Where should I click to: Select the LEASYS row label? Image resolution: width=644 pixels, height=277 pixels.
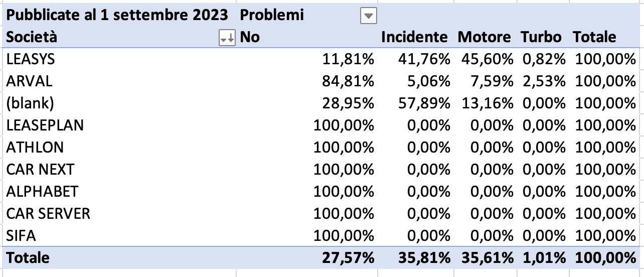coord(31,59)
